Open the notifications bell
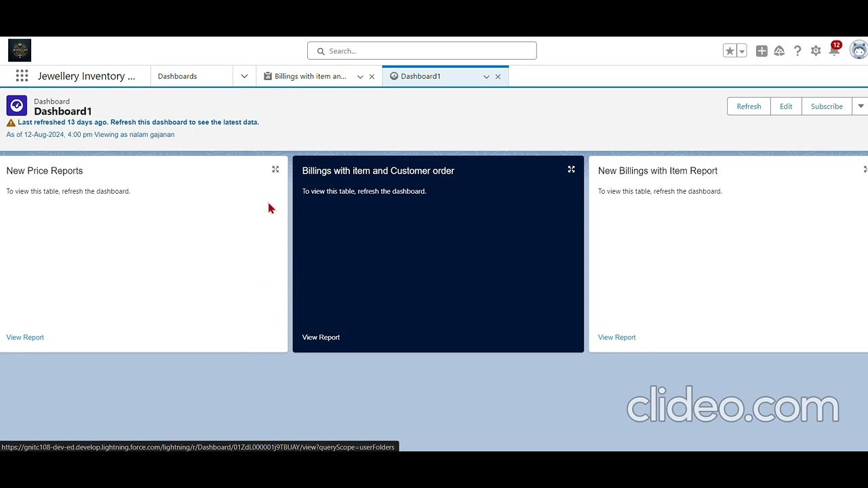The image size is (868, 488). coord(834,51)
